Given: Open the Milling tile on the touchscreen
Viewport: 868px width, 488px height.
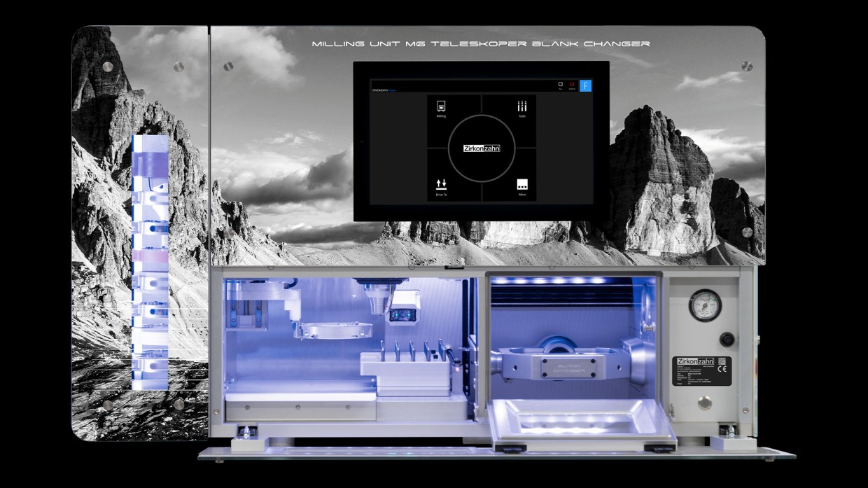Looking at the screenshot, I should (441, 109).
